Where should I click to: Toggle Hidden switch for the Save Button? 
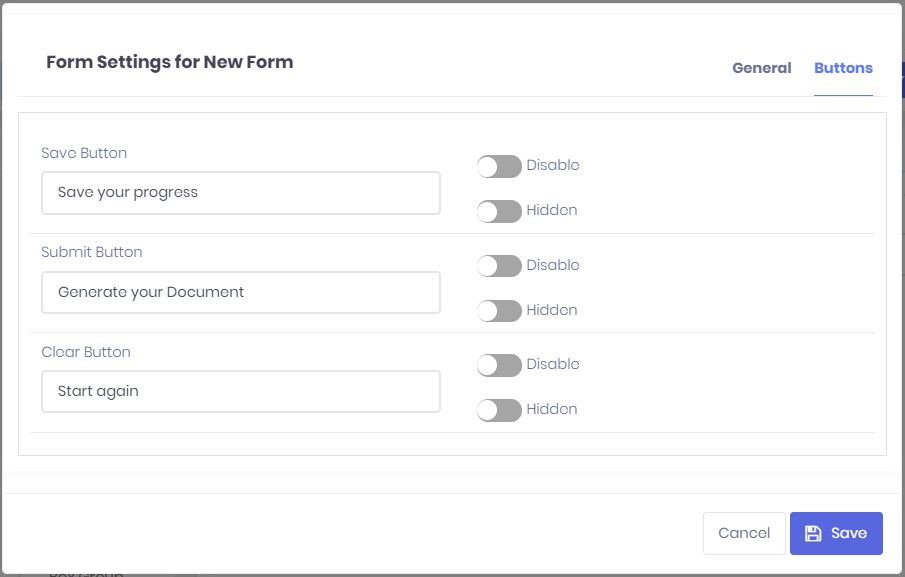499,211
